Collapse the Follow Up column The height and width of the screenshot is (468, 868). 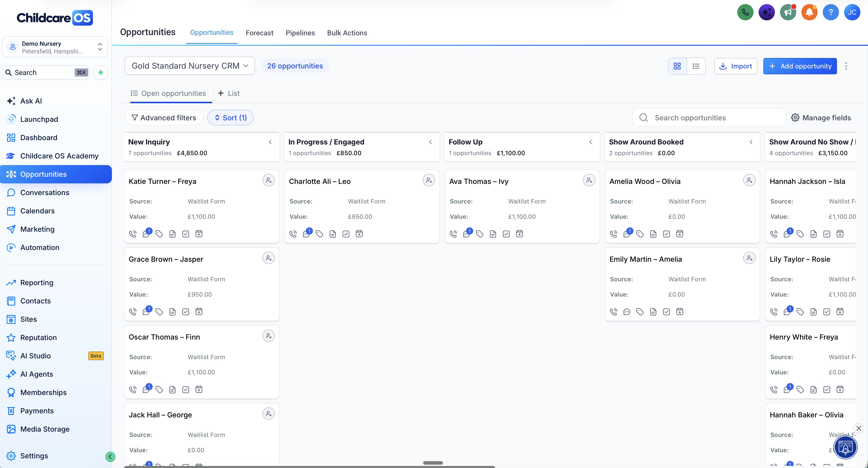coord(591,142)
